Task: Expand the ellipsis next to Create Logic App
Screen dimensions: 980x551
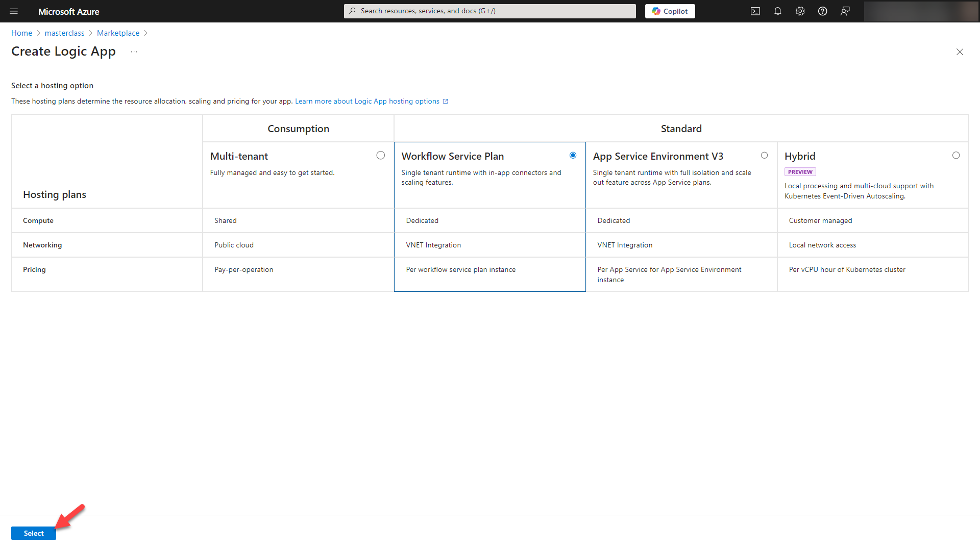Action: point(134,52)
